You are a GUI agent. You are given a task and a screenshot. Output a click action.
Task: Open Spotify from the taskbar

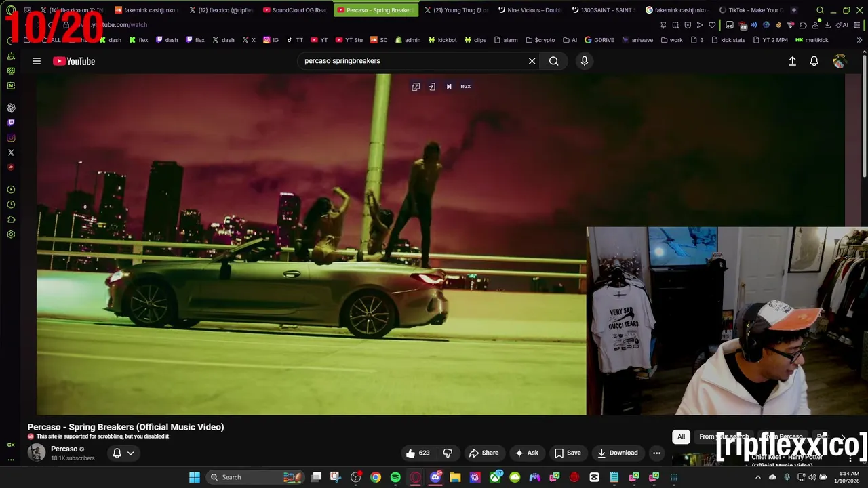pyautogui.click(x=395, y=477)
